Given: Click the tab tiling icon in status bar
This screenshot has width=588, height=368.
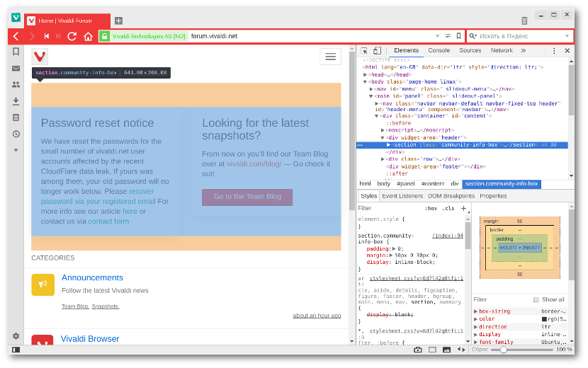Looking at the screenshot, I should click(x=432, y=350).
